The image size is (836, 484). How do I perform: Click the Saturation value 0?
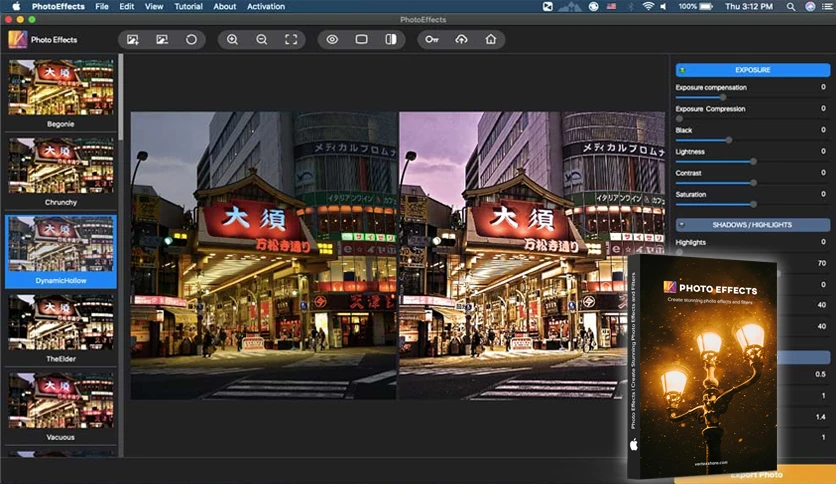pos(823,194)
